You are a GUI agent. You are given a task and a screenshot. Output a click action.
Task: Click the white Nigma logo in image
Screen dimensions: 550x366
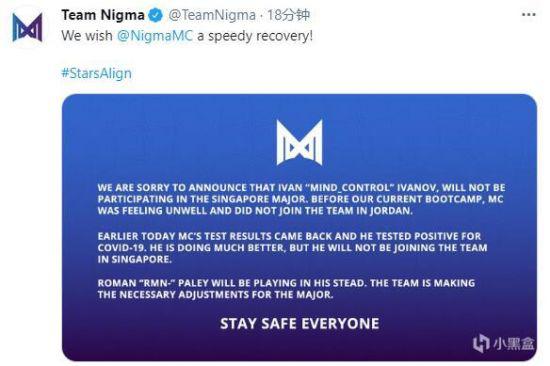pos(299,142)
